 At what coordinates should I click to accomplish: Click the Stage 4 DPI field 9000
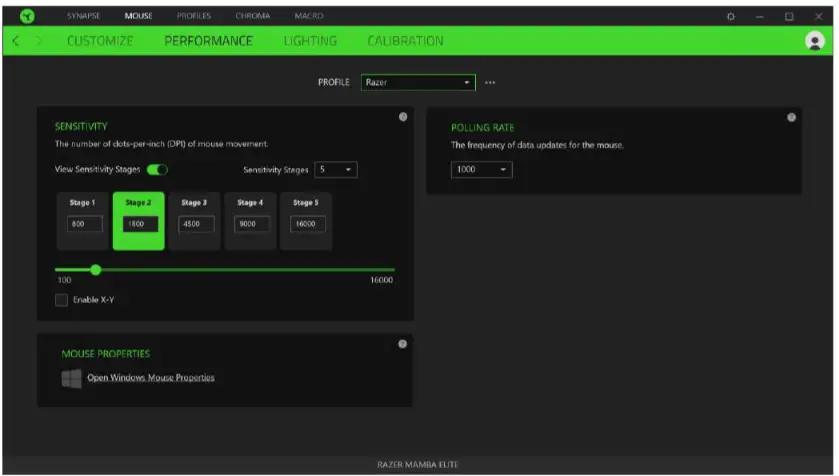[252, 224]
